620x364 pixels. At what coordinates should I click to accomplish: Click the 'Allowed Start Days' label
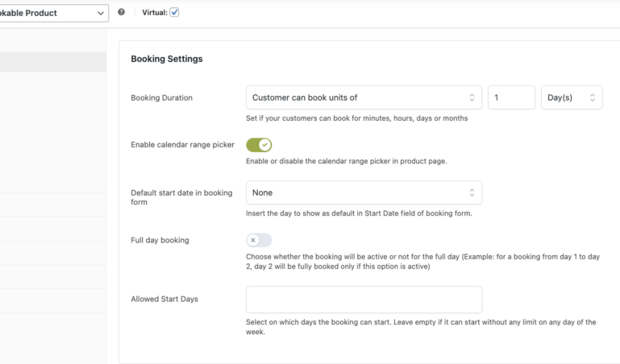164,299
